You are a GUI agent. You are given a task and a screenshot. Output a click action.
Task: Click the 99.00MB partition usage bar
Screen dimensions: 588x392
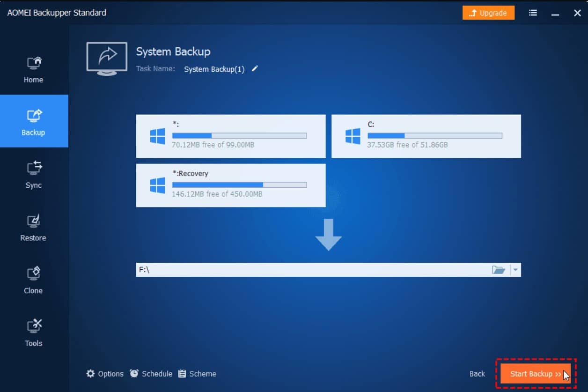coord(239,136)
